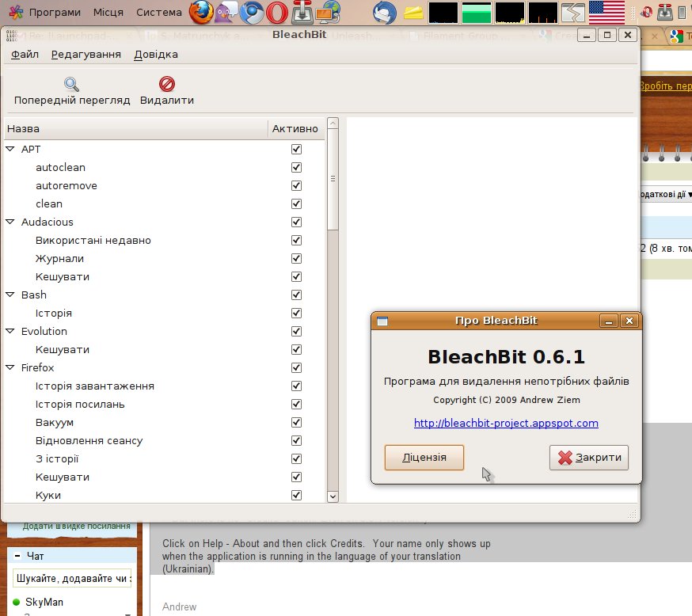
Task: Open Pidgin from the top panel
Action: point(226,12)
